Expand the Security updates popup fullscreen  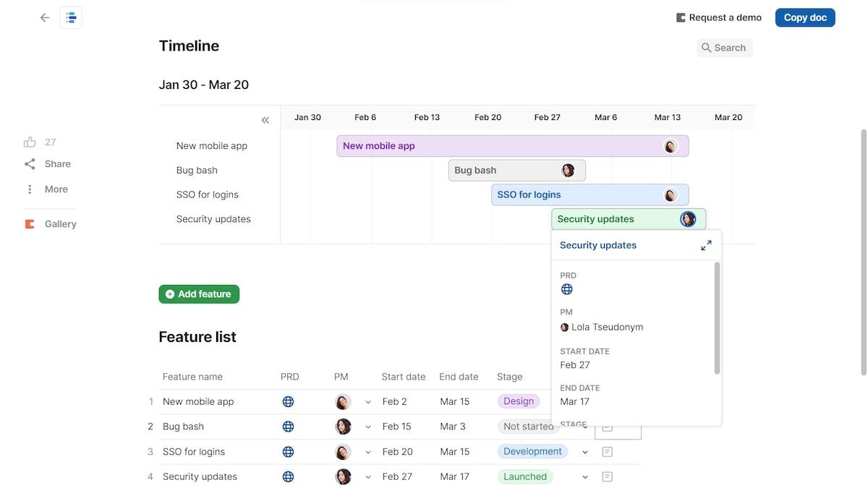tap(706, 246)
